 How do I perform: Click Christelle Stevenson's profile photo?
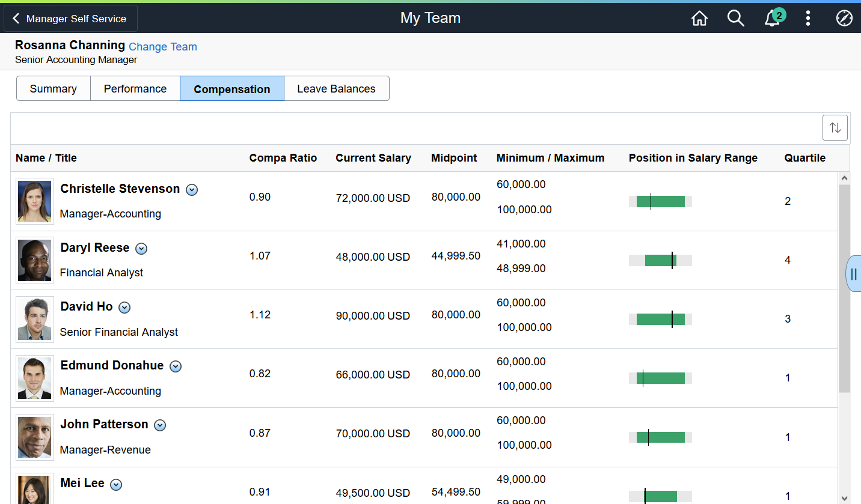click(x=35, y=201)
